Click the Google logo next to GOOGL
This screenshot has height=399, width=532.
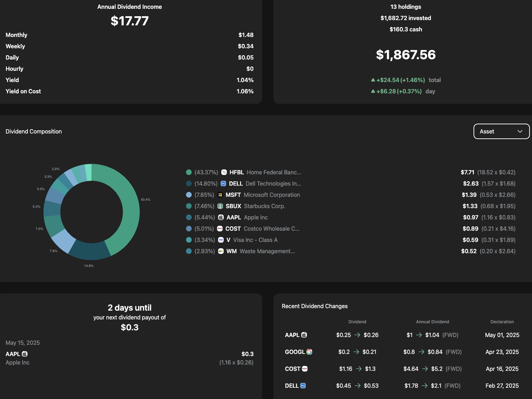309,352
